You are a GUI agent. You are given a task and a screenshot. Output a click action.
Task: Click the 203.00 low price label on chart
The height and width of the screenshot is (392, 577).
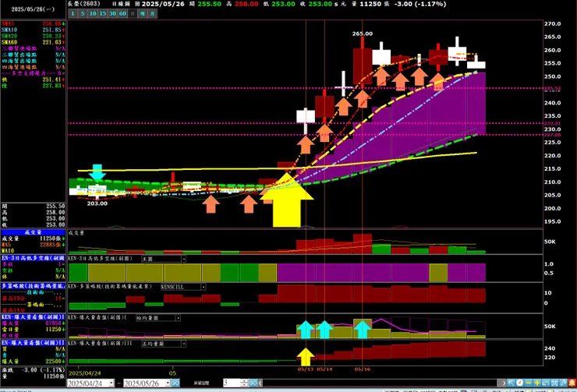point(97,203)
